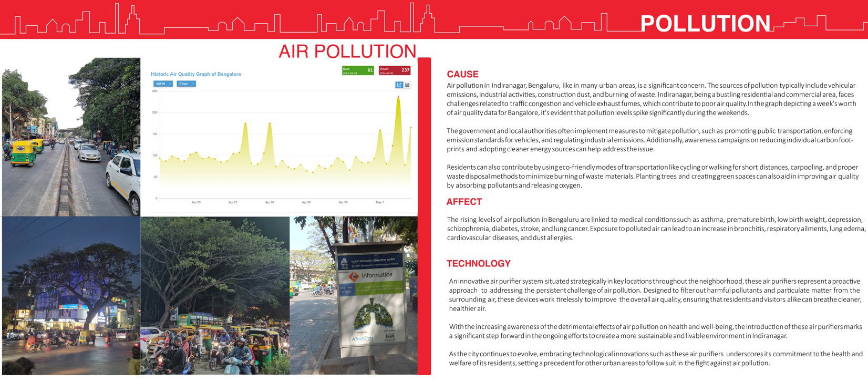Click the Informatica logo on the kiosk
This screenshot has width=868, height=382.
pos(370,275)
